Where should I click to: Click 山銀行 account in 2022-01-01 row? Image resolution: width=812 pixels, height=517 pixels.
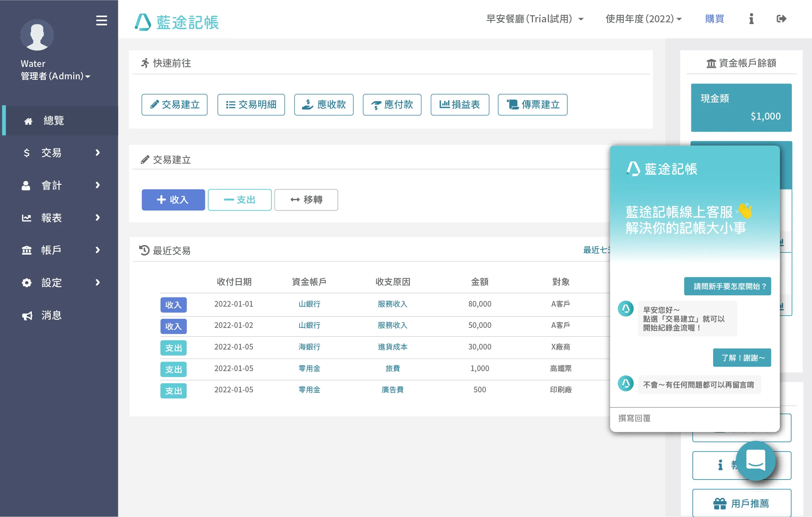tap(309, 304)
